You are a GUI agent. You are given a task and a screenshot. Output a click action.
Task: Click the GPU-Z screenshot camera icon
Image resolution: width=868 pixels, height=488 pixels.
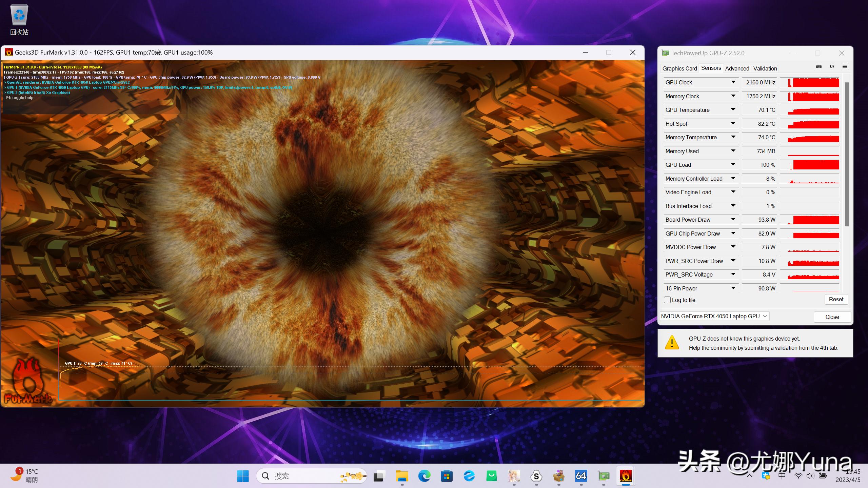coord(818,67)
